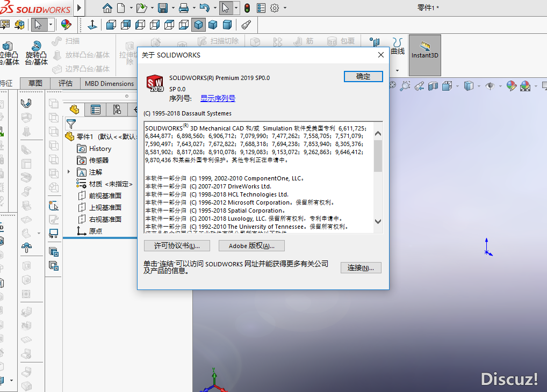Open the 评估 tab
Screen dimensions: 547x392
pyautogui.click(x=66, y=83)
